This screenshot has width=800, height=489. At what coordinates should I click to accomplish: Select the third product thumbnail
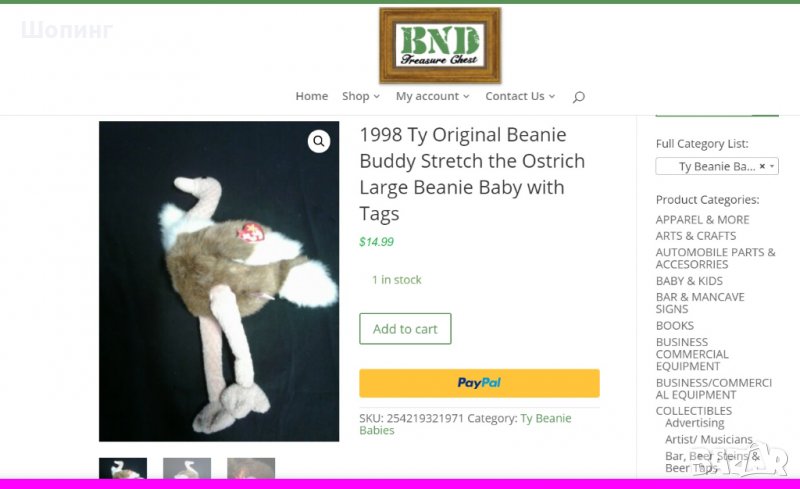[x=251, y=468]
